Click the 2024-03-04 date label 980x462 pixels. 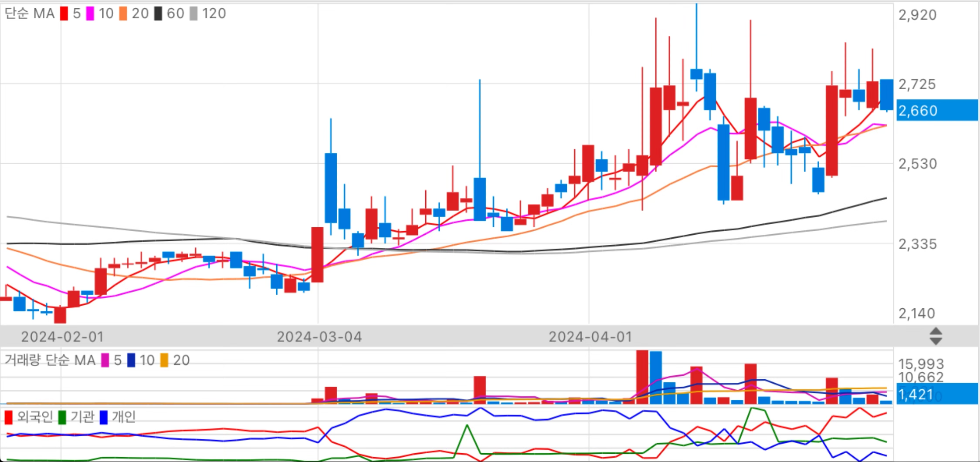pos(319,337)
